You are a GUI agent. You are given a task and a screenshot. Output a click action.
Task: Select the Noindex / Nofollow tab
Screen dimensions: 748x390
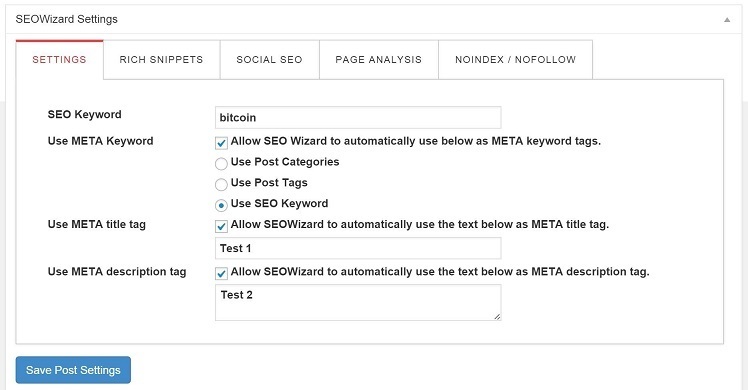[515, 60]
